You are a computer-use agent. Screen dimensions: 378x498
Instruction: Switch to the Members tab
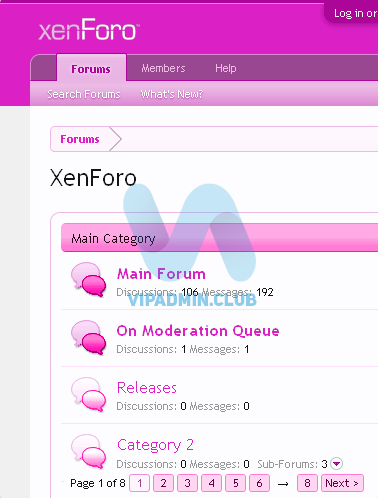pos(163,68)
